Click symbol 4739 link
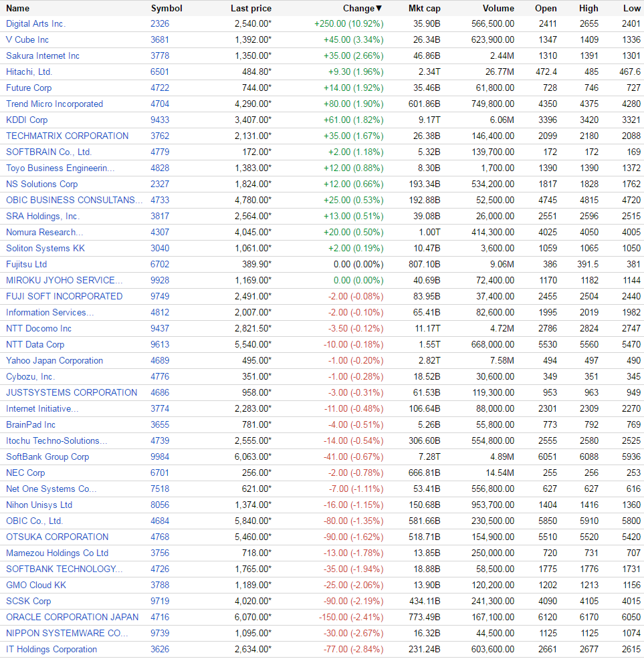644x659 pixels. click(160, 440)
